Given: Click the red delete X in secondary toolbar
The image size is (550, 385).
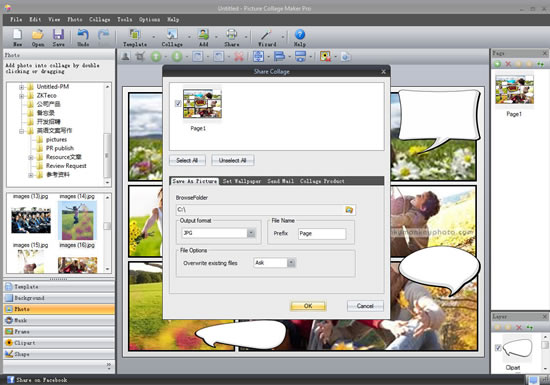Looking at the screenshot, I should 239,56.
